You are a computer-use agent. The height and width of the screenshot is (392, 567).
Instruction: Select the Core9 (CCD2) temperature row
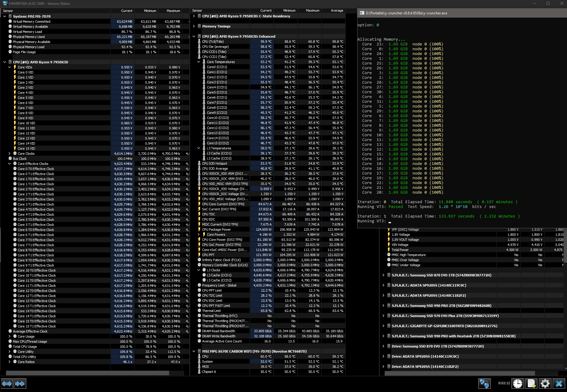pos(268,113)
